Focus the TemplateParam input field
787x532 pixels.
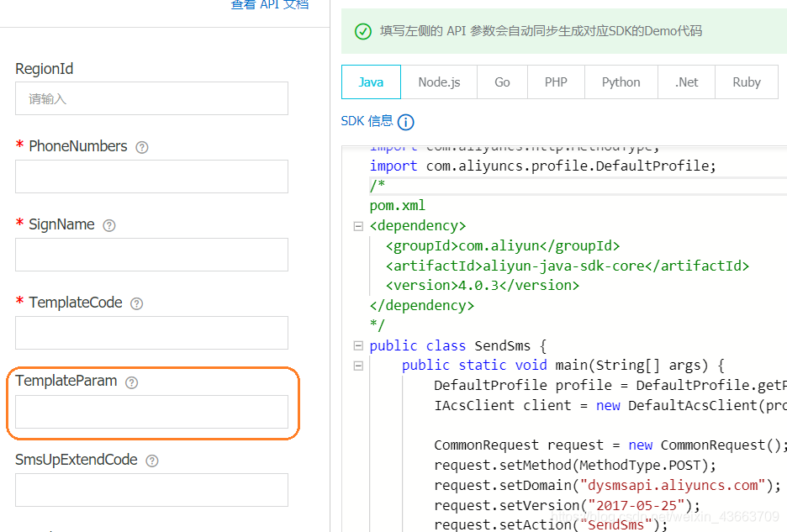coord(151,412)
